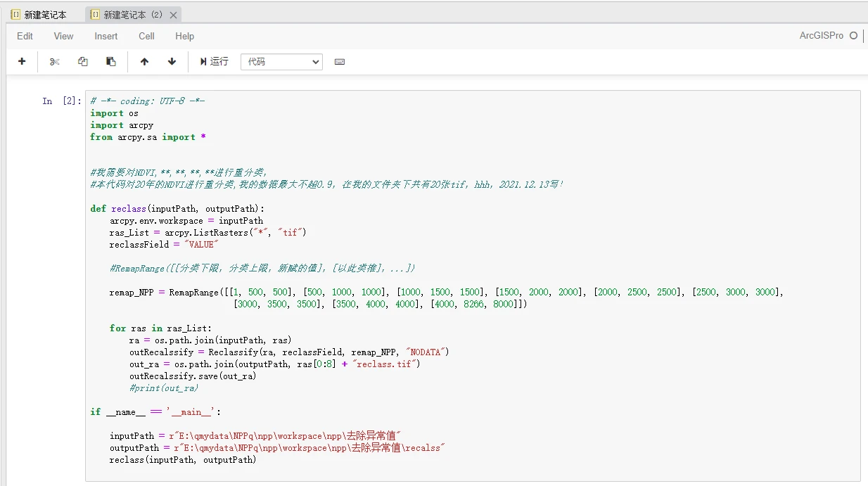The height and width of the screenshot is (486, 868).
Task: Open the Help menu
Action: point(185,36)
